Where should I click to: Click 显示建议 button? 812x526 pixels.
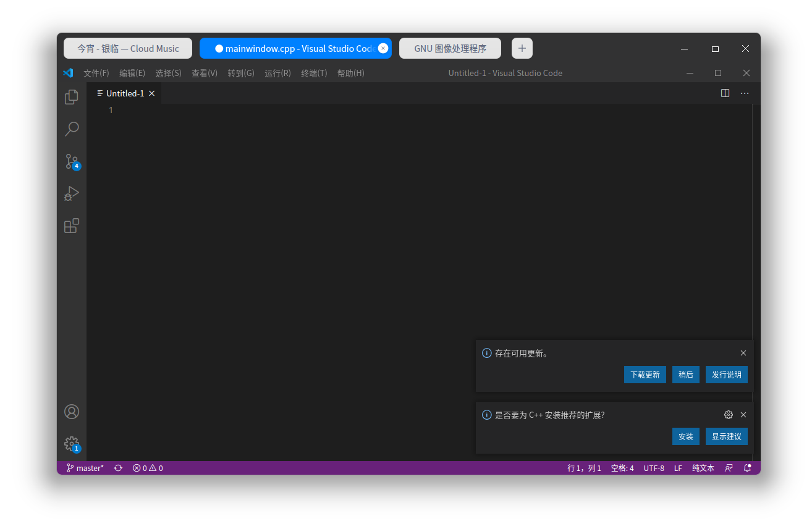point(727,436)
